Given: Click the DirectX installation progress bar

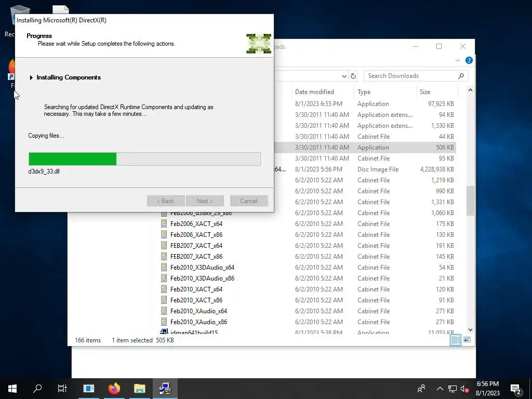Looking at the screenshot, I should click(x=144, y=159).
